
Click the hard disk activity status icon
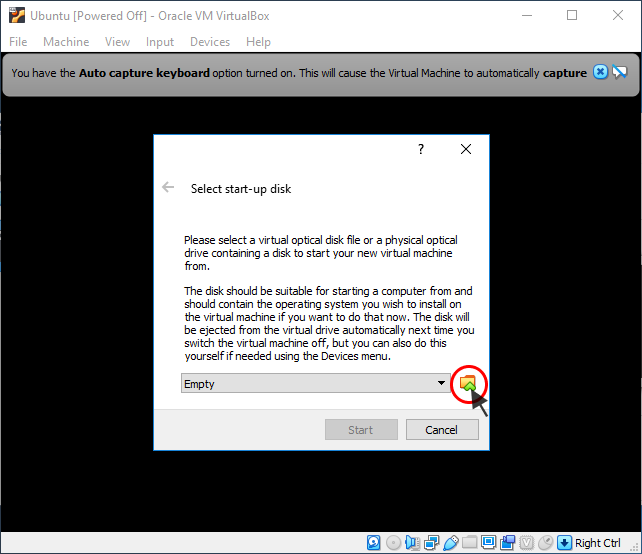coord(373,543)
